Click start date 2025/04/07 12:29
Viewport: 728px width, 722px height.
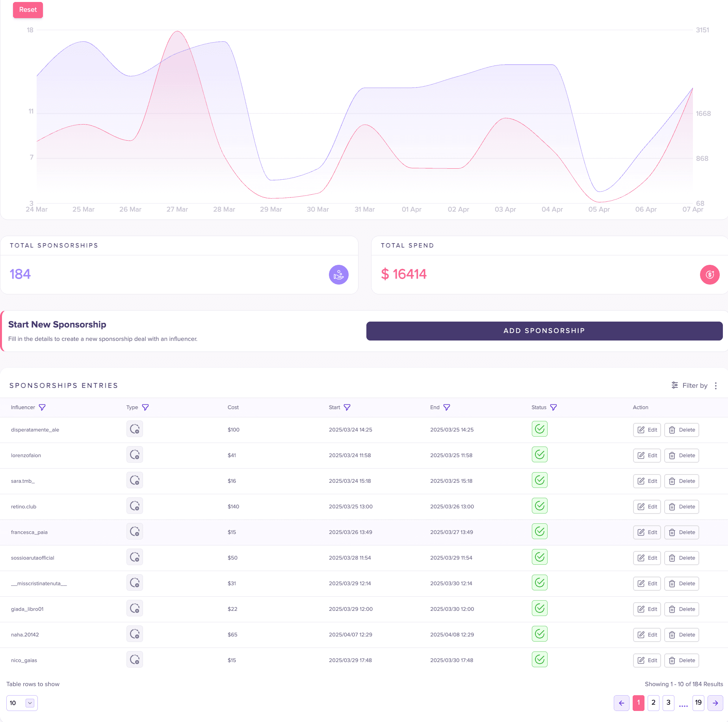point(351,635)
